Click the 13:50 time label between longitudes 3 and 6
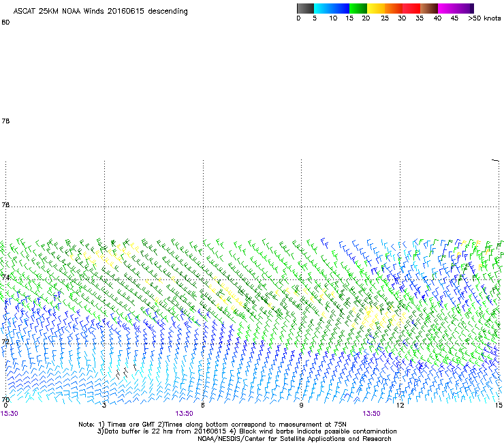Viewport: 504px width, 443px height. pyautogui.click(x=184, y=414)
